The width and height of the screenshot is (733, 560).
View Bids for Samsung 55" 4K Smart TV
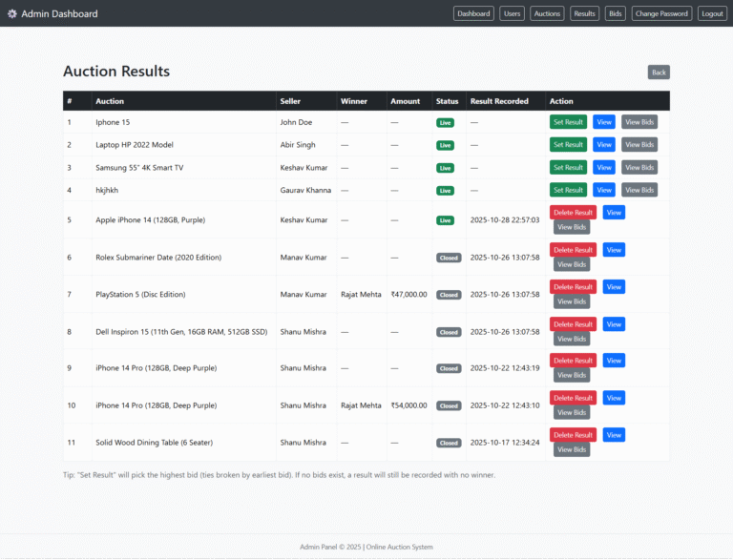coord(639,167)
